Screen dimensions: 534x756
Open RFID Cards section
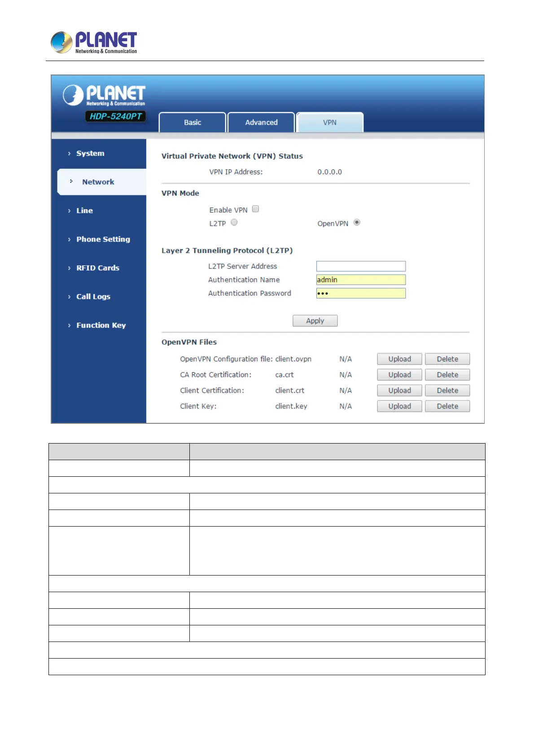point(98,268)
